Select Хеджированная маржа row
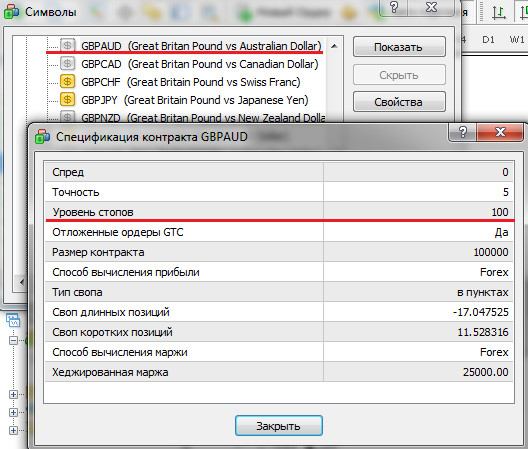This screenshot has width=528, height=449. point(279,372)
